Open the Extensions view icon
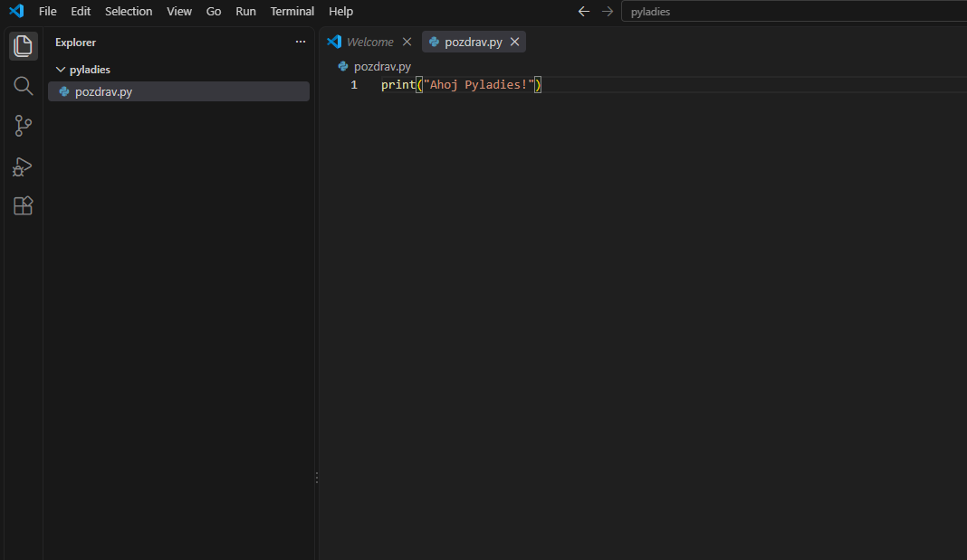The image size is (967, 560). click(23, 205)
